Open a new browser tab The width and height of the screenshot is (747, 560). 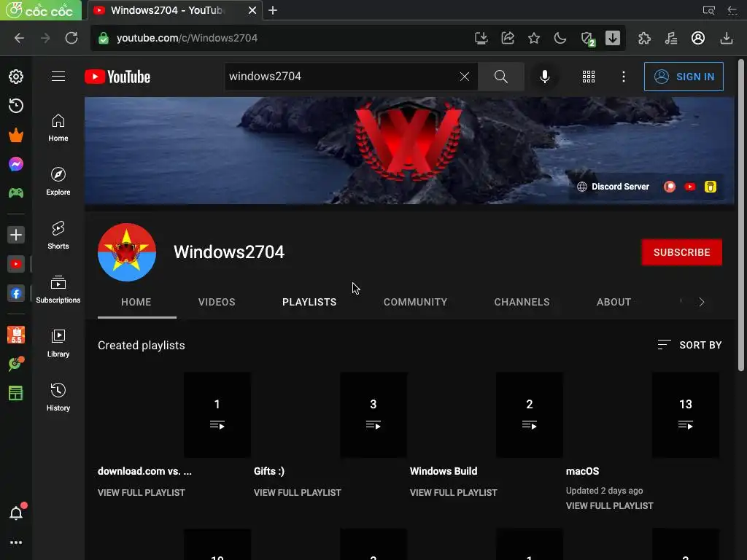(273, 10)
